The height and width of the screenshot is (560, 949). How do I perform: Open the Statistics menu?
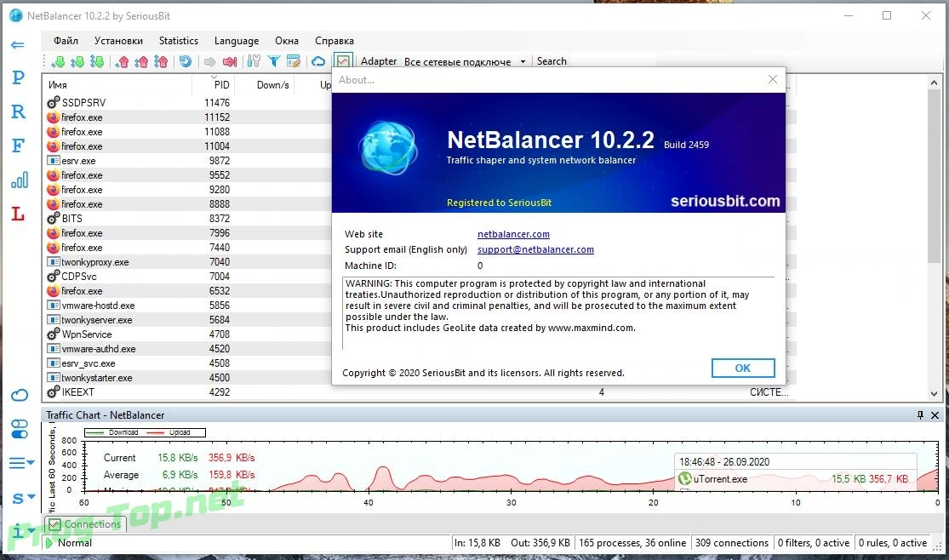(x=179, y=41)
